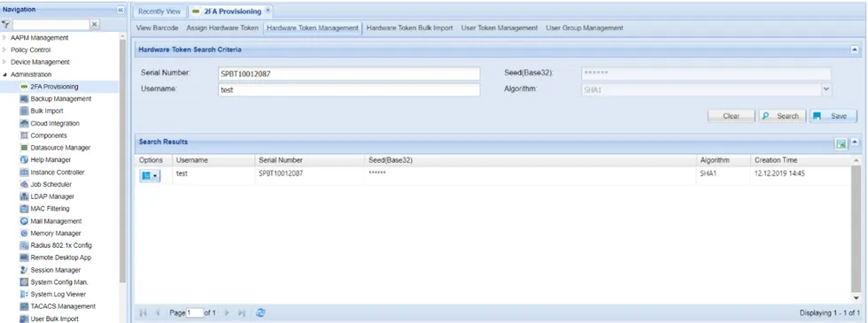Click the Remote Desktop App icon
The height and width of the screenshot is (323, 868).
24,258
